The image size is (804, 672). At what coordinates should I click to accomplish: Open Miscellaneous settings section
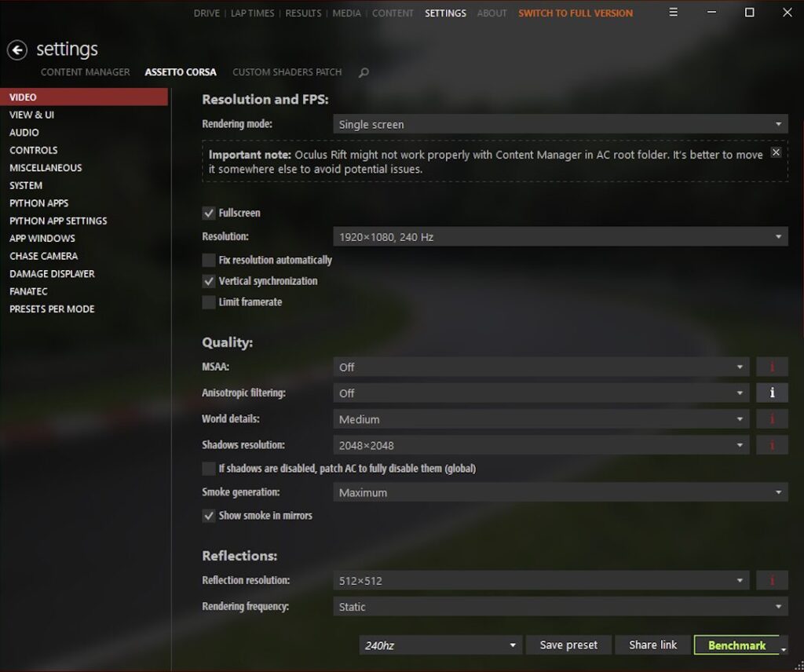[84, 168]
